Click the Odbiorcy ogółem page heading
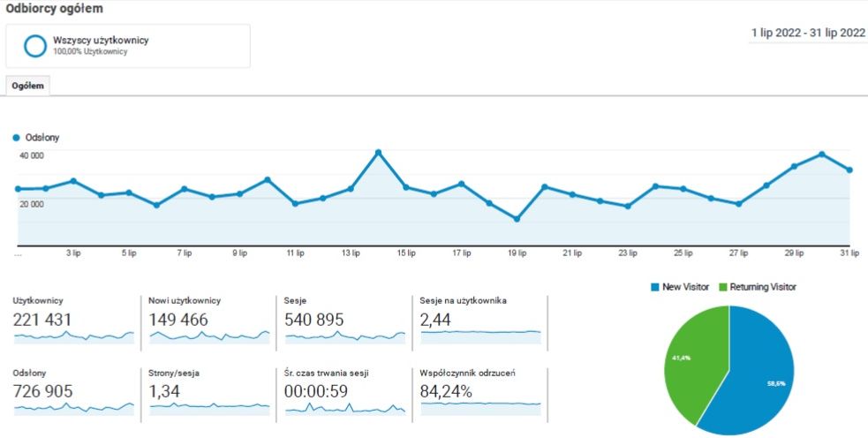The width and height of the screenshot is (868, 438). (54, 9)
